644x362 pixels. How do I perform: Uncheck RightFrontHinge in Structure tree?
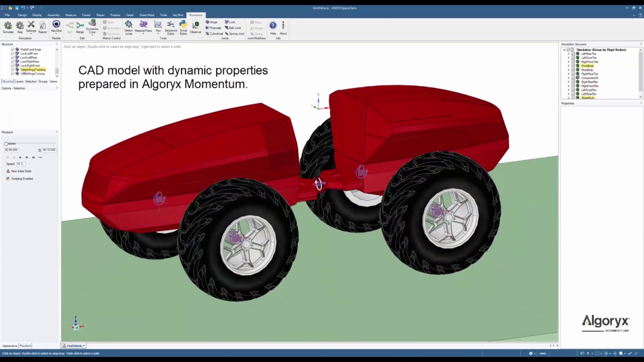(x=13, y=50)
